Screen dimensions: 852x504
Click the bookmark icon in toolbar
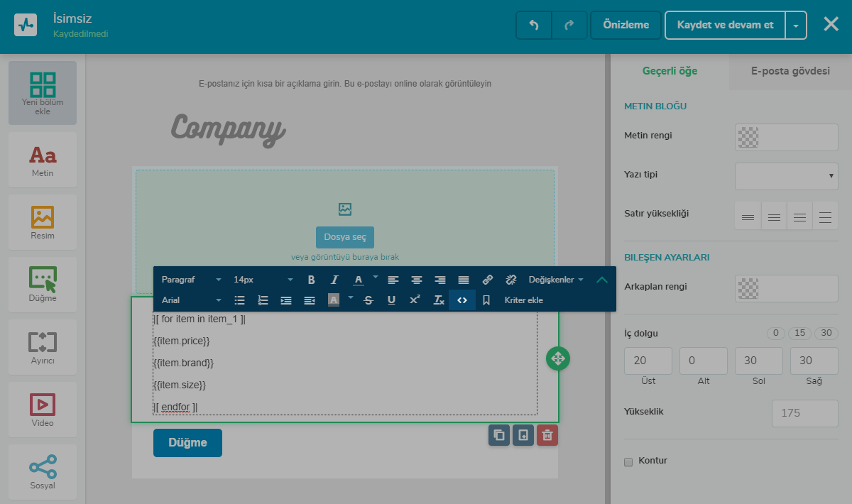486,300
